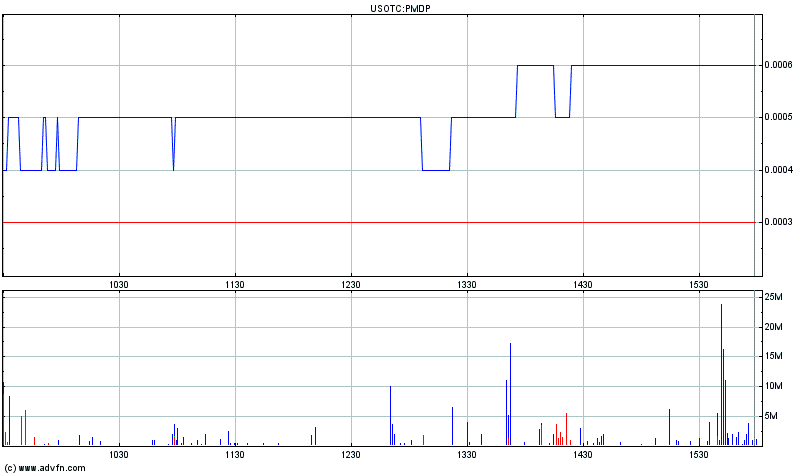Select the 0.0005 price axis label

778,118
